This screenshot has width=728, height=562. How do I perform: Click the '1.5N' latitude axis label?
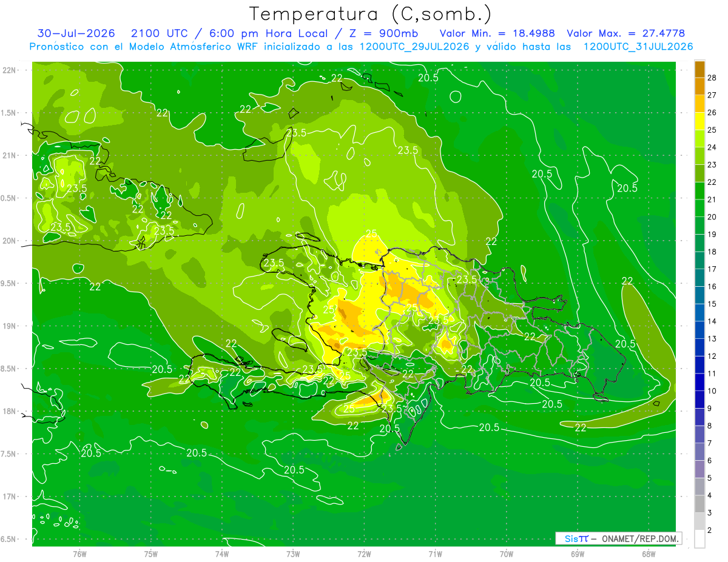(x=9, y=113)
